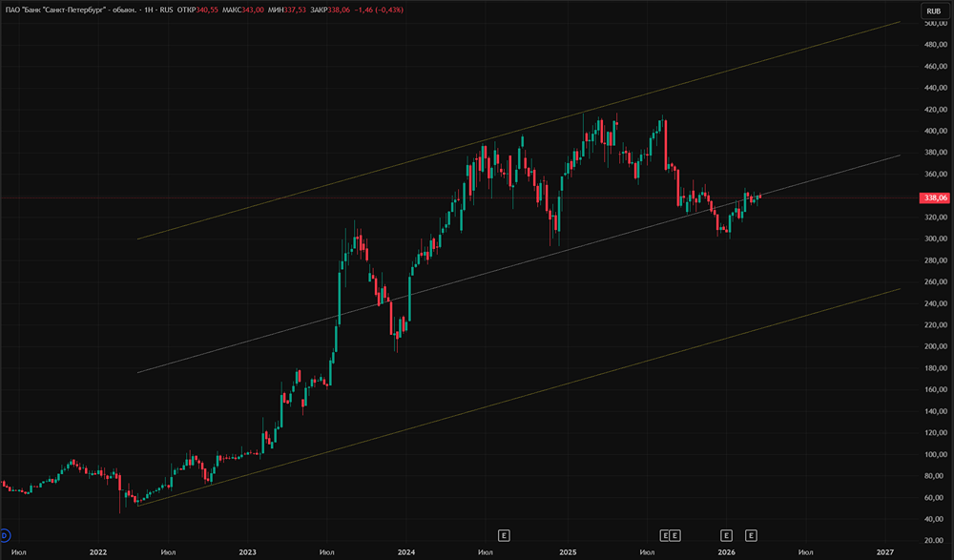
Task: Click the Банк Санкт-Петербург symbol title
Action: click(70, 10)
